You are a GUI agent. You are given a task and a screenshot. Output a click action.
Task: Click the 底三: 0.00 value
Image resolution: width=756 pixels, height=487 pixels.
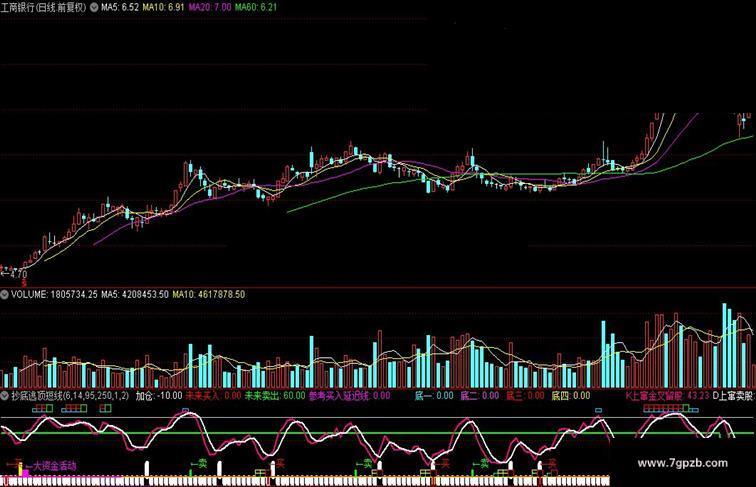(x=525, y=396)
